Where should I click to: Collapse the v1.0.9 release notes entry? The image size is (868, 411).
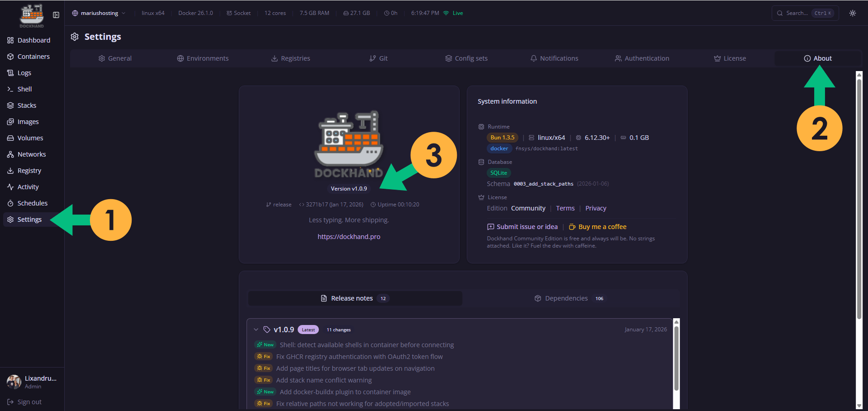click(256, 330)
